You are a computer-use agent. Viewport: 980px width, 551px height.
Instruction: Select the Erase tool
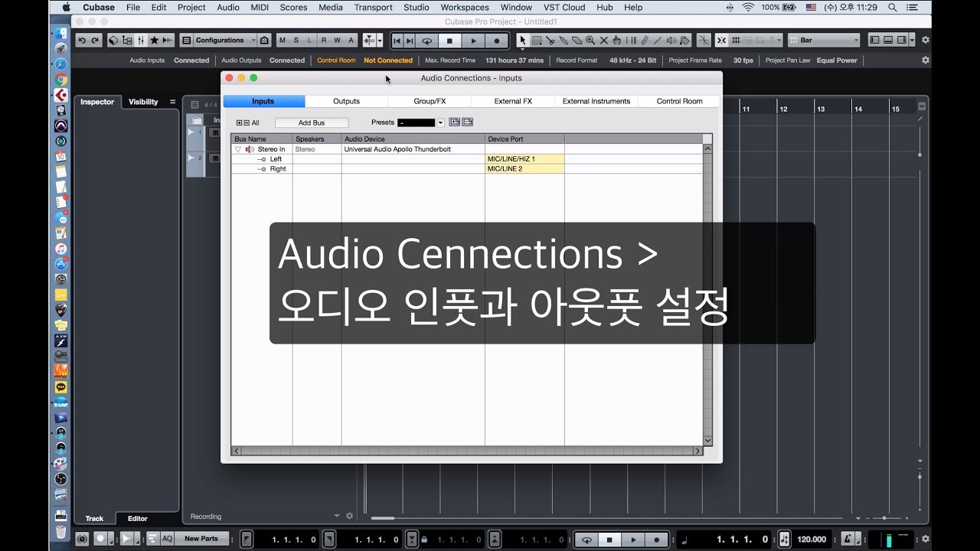pyautogui.click(x=577, y=41)
